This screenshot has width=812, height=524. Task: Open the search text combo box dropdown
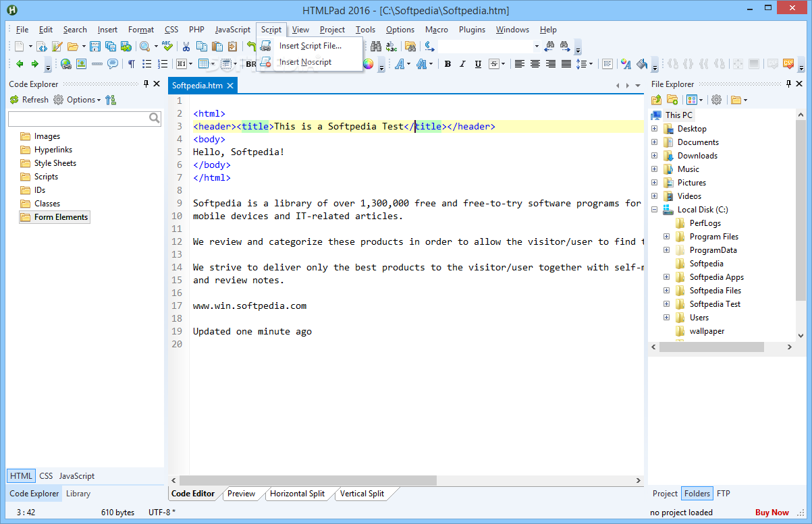tap(537, 47)
